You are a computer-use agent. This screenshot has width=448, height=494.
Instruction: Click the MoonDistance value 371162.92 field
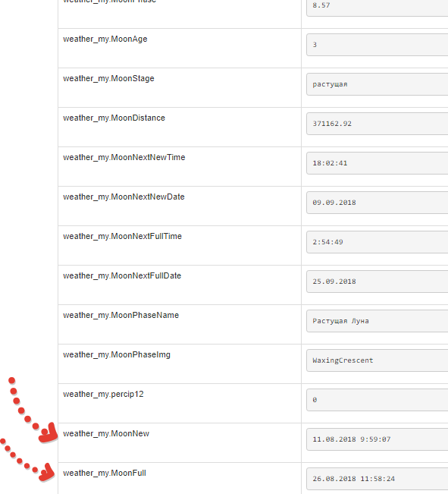(378, 124)
